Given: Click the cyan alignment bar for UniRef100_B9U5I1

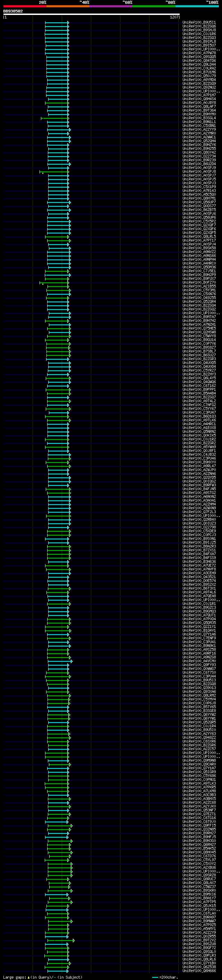Looking at the screenshot, I should [x=57, y=23].
